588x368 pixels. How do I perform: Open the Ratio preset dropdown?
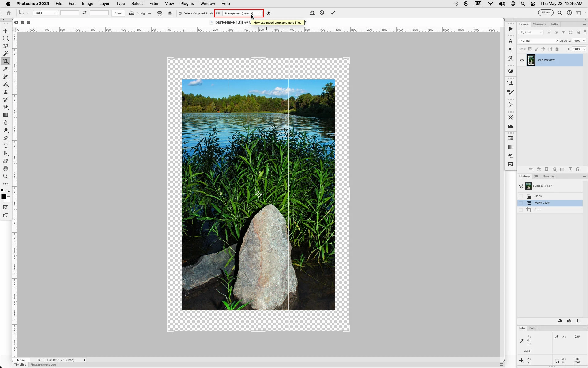tap(46, 13)
